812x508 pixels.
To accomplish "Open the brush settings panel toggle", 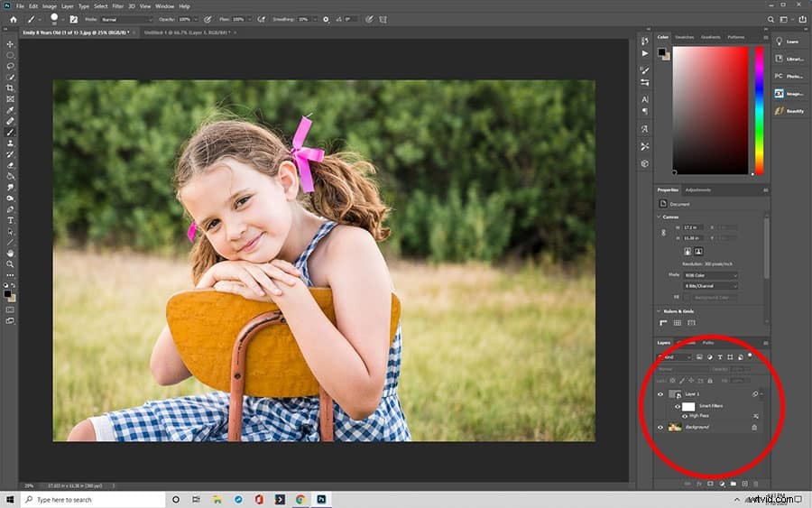I will 74,20.
